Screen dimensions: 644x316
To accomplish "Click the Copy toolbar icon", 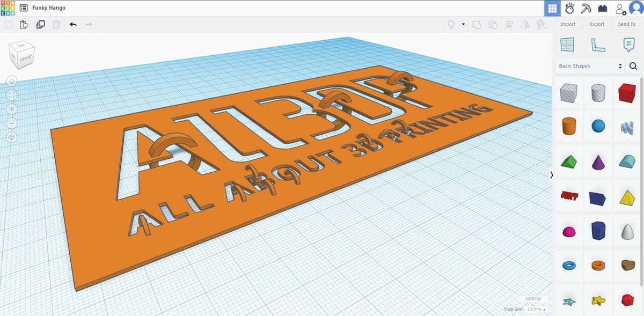I will click(x=8, y=24).
